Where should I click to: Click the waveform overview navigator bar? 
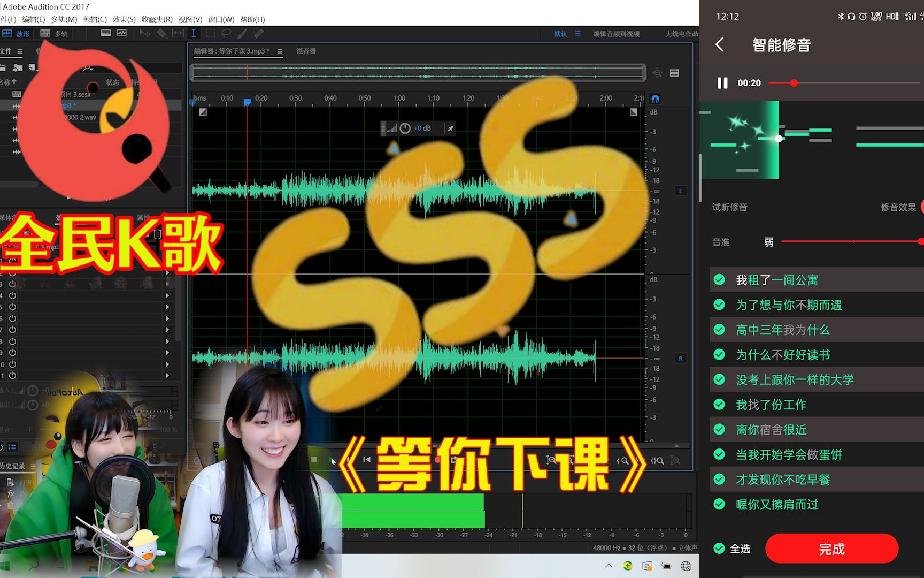tap(418, 73)
